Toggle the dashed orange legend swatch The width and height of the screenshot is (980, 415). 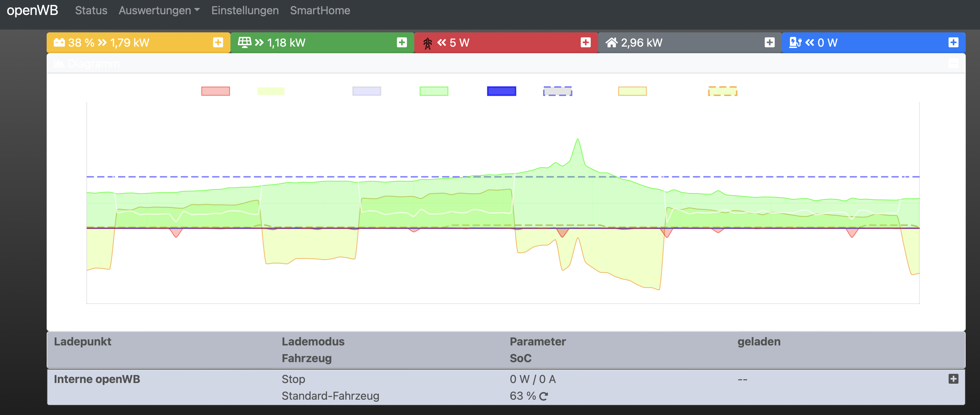[722, 91]
